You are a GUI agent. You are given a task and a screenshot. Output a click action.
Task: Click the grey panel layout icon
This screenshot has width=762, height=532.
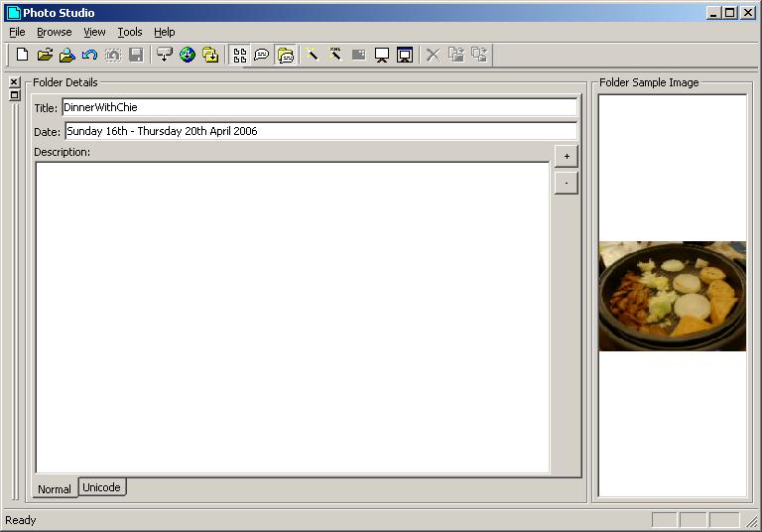point(358,55)
